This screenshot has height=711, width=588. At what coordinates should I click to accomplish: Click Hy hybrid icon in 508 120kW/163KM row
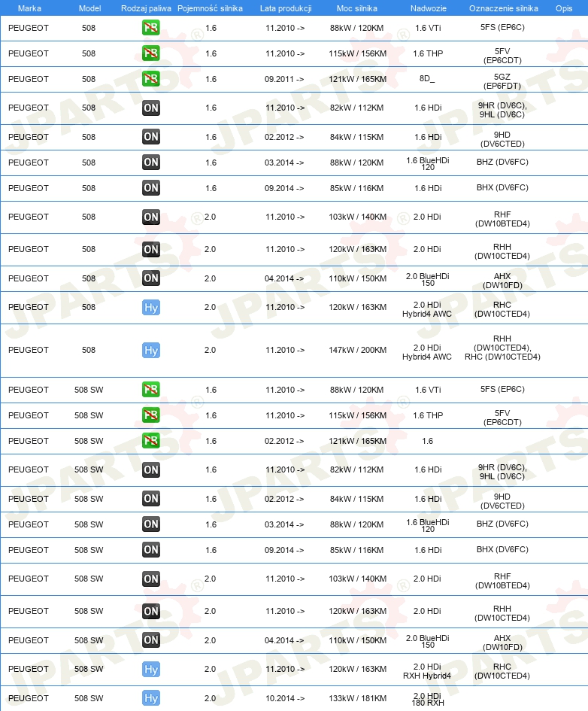(151, 308)
